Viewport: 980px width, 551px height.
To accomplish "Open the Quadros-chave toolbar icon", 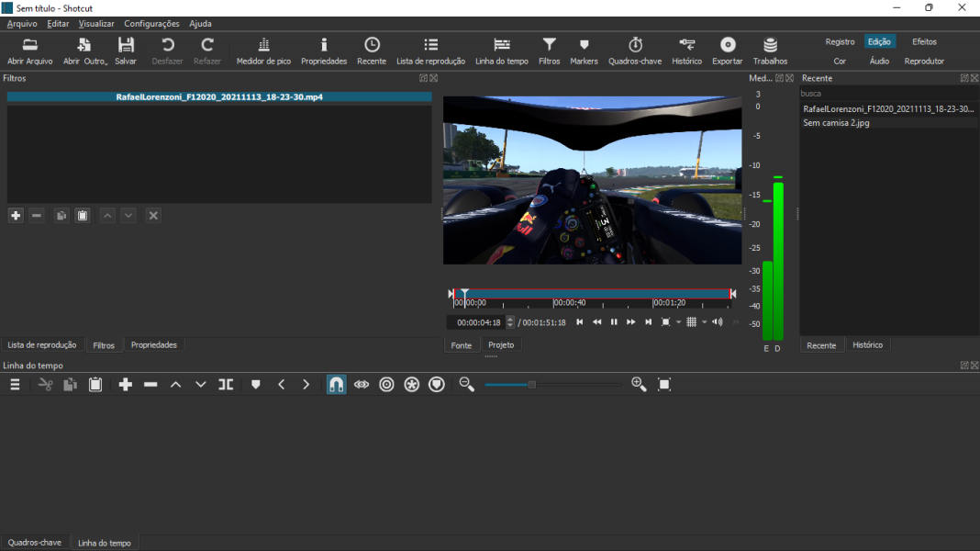I will tap(635, 51).
